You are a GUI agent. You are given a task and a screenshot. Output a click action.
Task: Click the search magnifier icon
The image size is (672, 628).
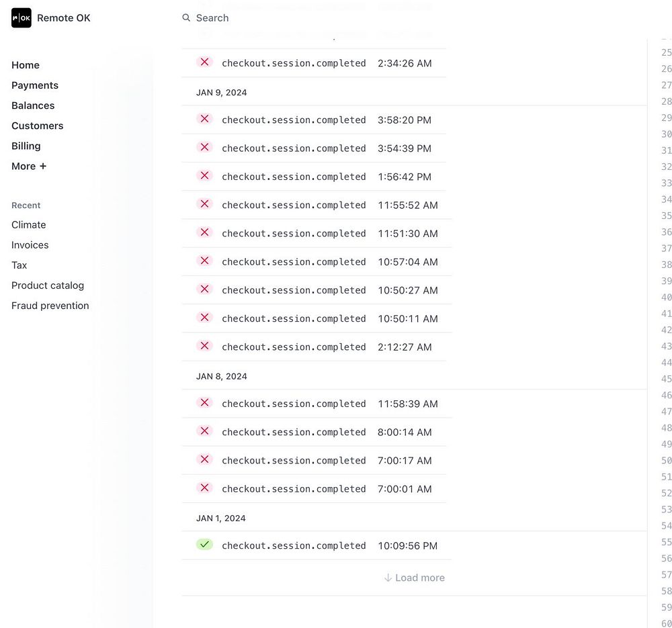[186, 17]
